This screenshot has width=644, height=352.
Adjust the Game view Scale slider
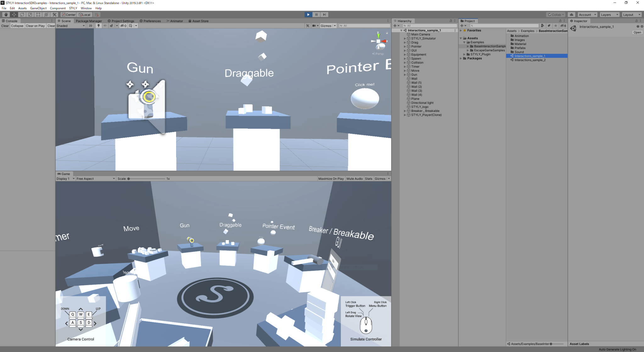click(129, 179)
